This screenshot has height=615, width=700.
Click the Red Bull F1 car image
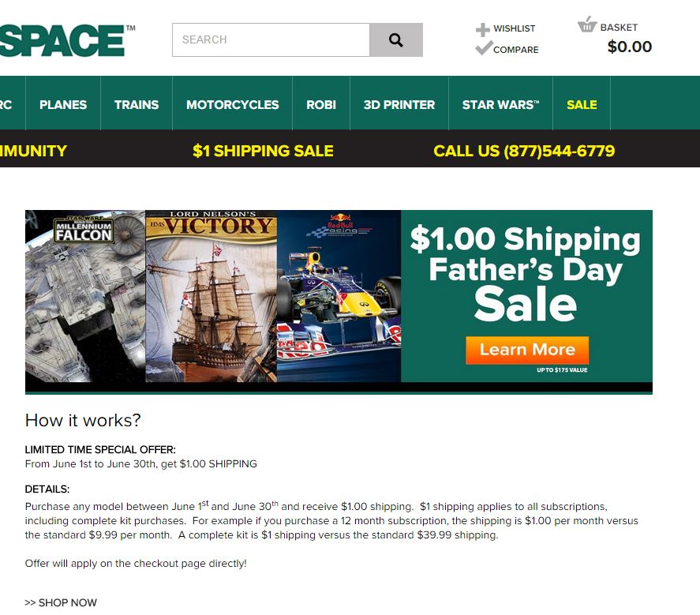tap(339, 296)
